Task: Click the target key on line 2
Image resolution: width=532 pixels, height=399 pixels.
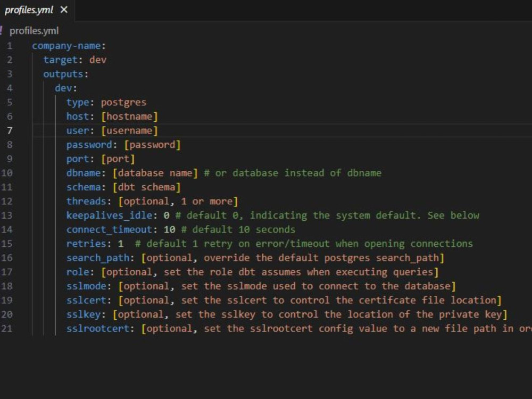Action: point(61,60)
